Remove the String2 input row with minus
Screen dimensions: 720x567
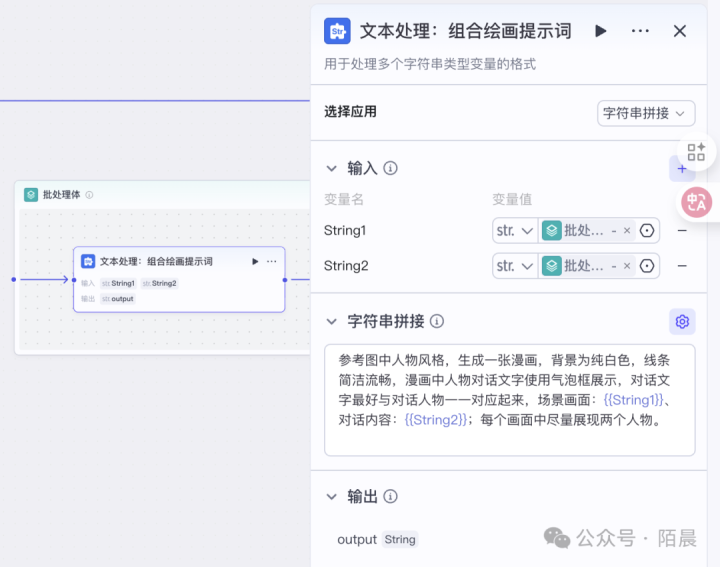pyautogui.click(x=682, y=266)
